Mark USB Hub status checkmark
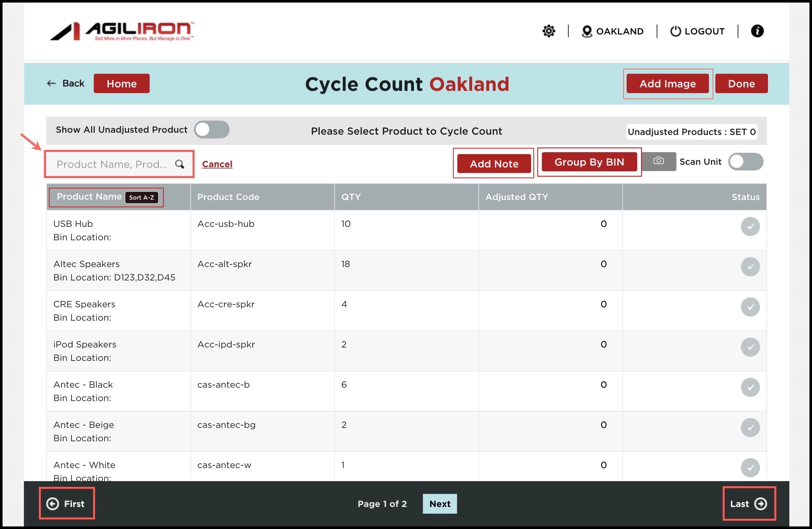The height and width of the screenshot is (529, 812). [x=749, y=227]
